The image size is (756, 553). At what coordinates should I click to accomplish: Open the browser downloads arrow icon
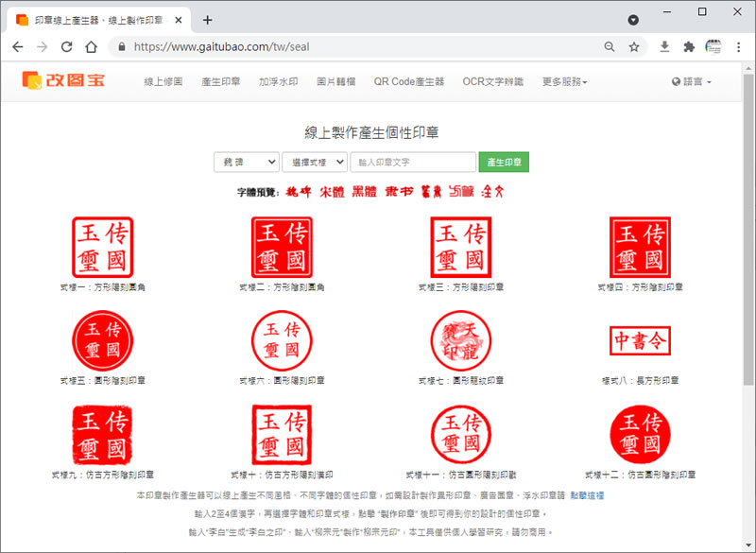(x=664, y=46)
